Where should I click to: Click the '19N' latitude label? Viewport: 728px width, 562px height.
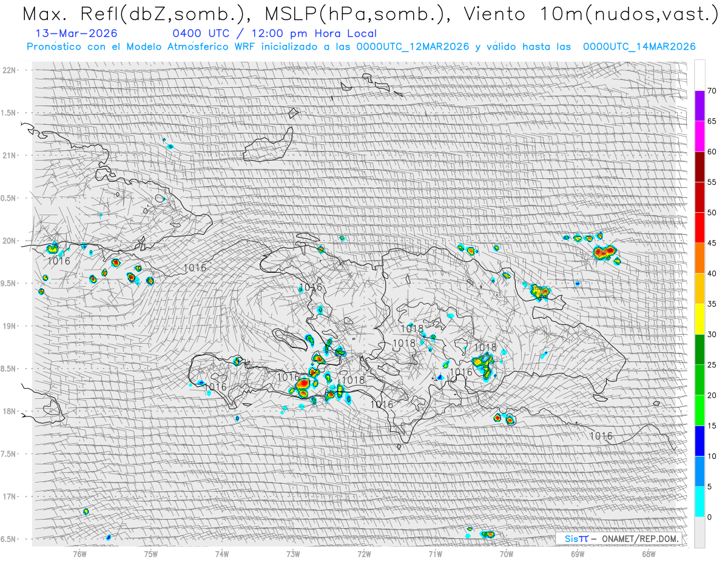pyautogui.click(x=10, y=326)
